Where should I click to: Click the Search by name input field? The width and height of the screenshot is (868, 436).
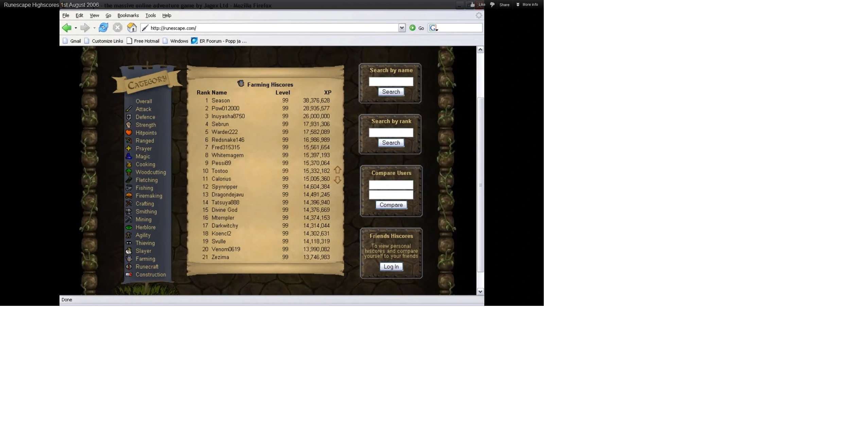391,82
